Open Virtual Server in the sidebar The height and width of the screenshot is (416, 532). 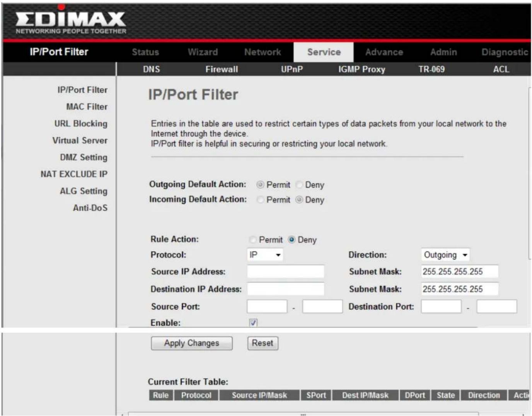point(80,140)
